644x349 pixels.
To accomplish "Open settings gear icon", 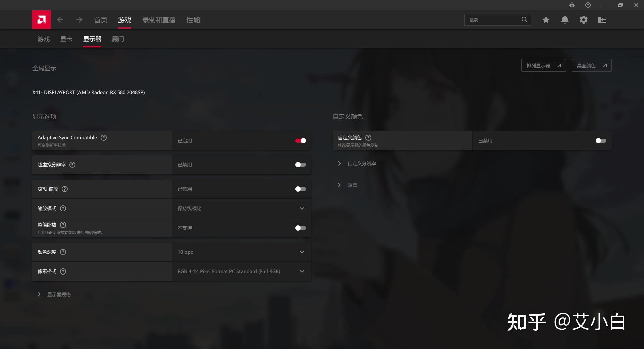I will [x=584, y=20].
